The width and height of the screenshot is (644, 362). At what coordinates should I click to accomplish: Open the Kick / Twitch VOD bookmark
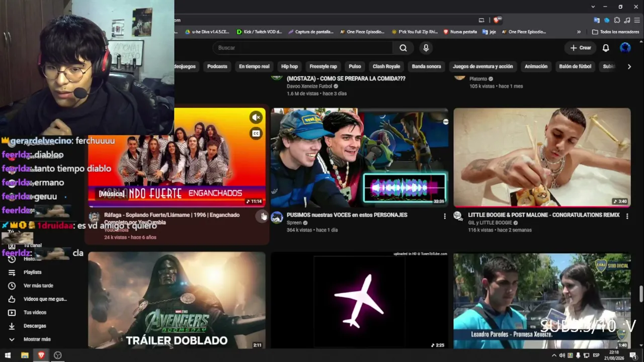click(x=259, y=32)
